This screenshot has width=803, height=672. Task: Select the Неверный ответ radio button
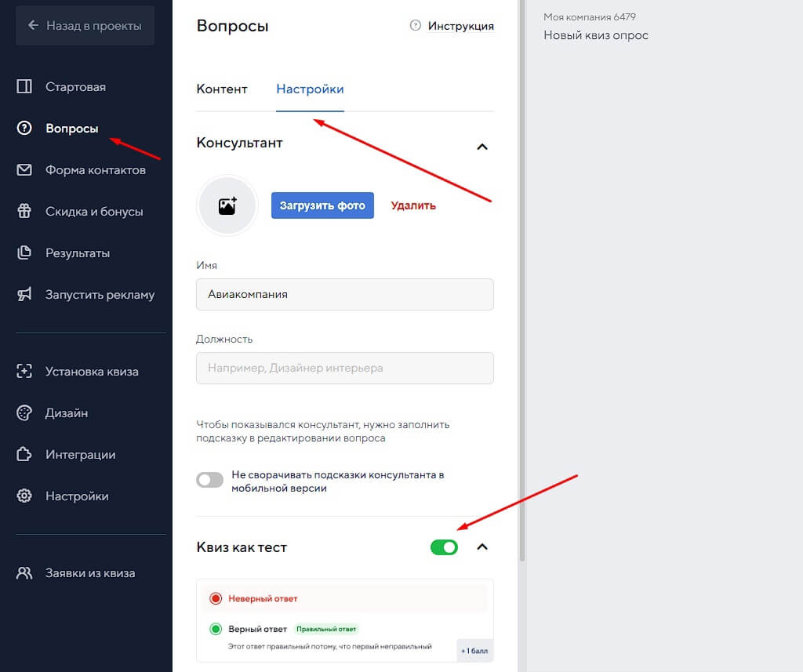[x=216, y=599]
